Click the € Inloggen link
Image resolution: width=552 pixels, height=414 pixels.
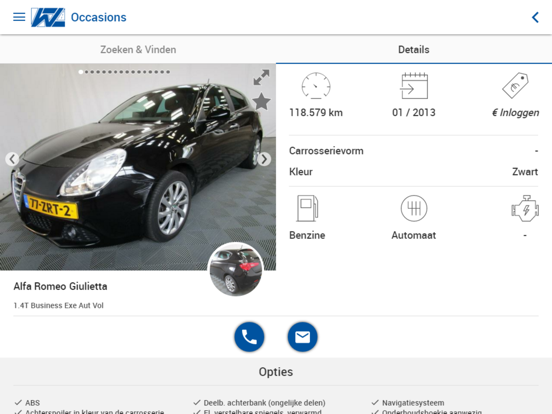click(x=515, y=113)
